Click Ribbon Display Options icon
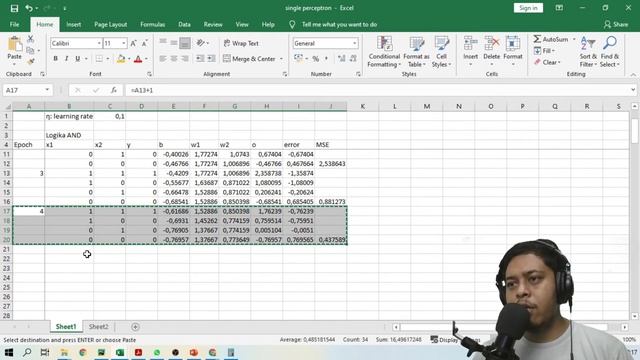Image resolution: width=640 pixels, height=360 pixels. pos(559,8)
